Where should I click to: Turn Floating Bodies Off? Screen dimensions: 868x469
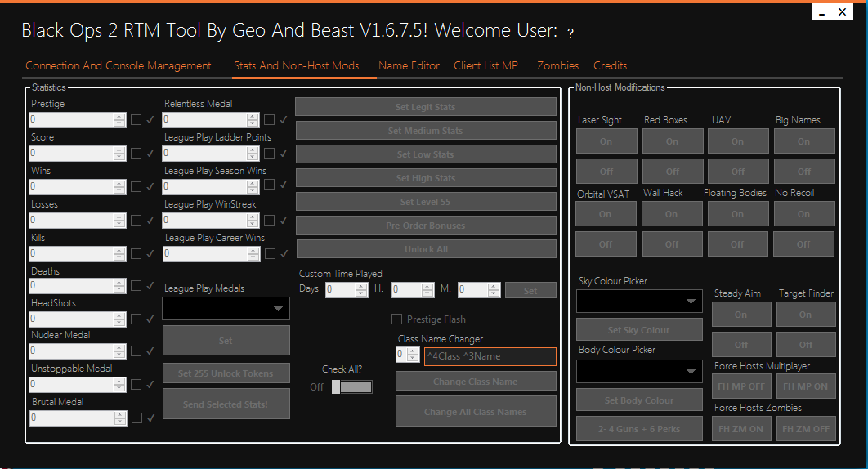point(737,244)
